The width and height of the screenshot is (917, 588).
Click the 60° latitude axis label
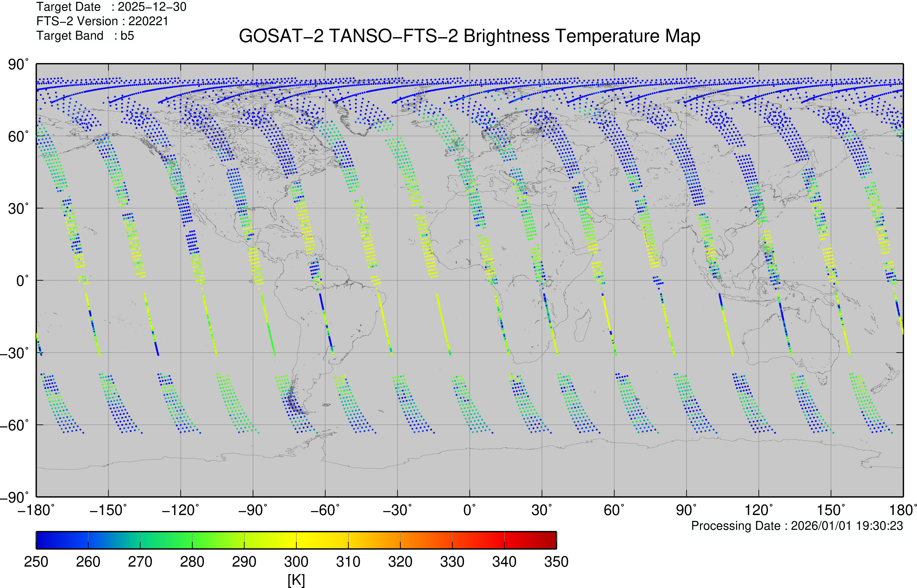tap(18, 136)
